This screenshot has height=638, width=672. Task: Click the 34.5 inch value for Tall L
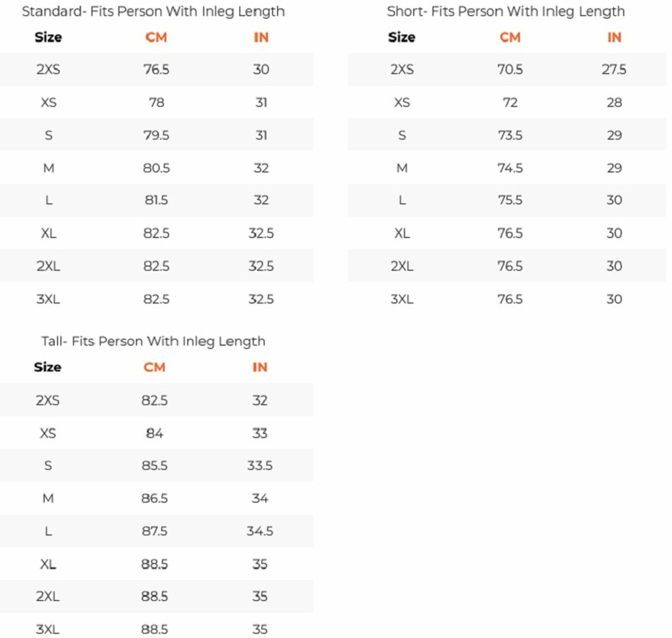coord(260,531)
